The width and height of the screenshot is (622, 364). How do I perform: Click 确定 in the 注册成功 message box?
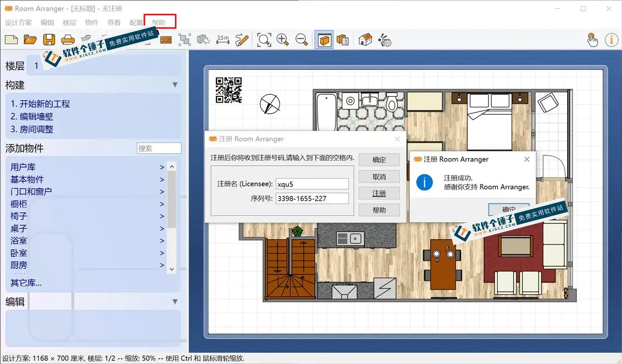pyautogui.click(x=508, y=209)
